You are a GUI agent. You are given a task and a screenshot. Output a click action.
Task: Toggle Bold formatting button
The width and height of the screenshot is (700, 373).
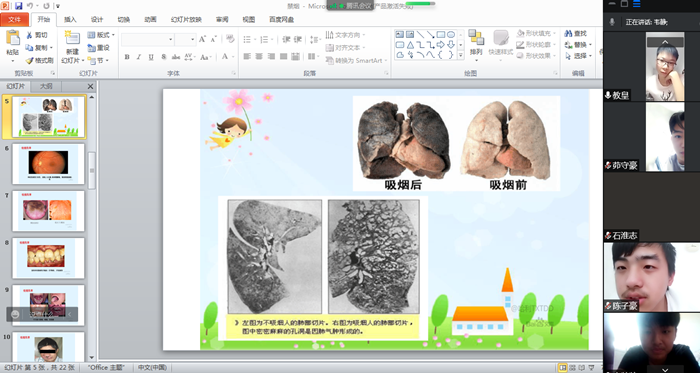tap(127, 57)
